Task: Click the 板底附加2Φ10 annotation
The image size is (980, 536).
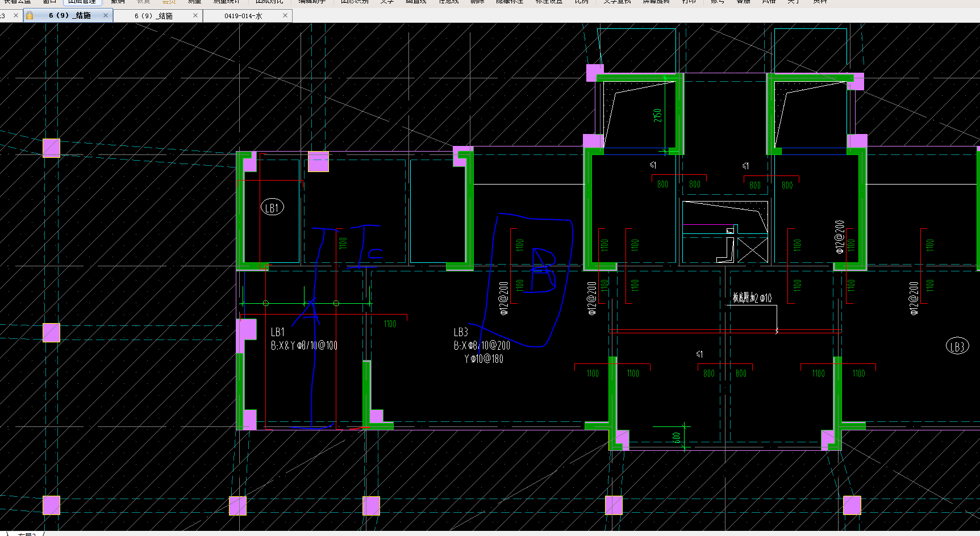Action: (x=752, y=298)
